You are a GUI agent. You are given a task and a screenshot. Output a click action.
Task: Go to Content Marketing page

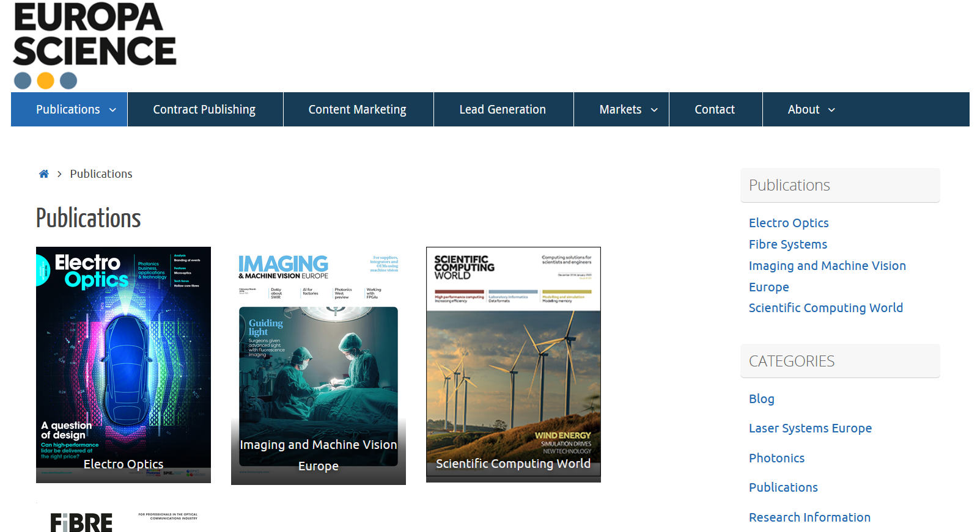(357, 110)
